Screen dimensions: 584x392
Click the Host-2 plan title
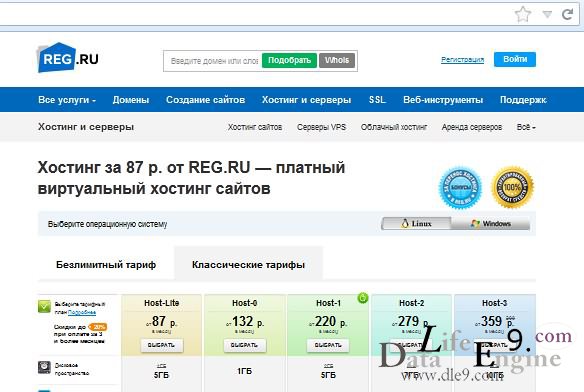tap(412, 303)
